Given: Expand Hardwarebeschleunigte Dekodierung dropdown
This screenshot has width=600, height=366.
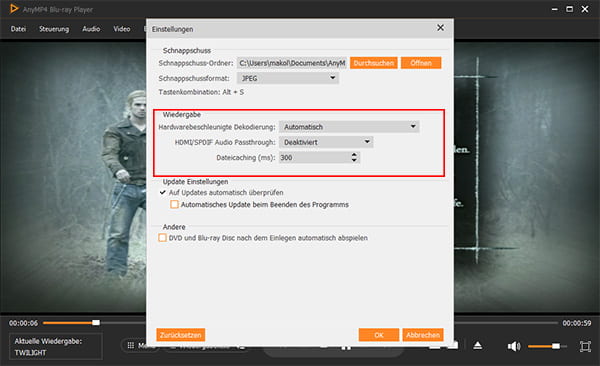Looking at the screenshot, I should coord(349,127).
